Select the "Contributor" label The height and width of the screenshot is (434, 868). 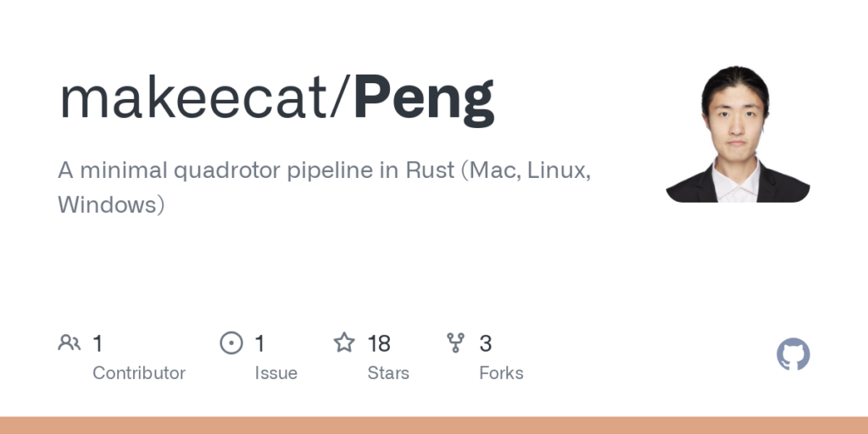[139, 373]
